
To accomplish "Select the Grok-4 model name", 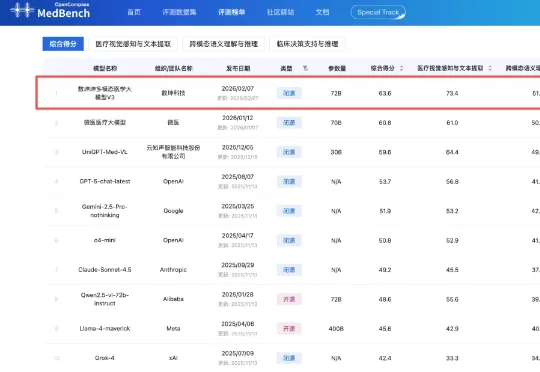I will tap(105, 358).
